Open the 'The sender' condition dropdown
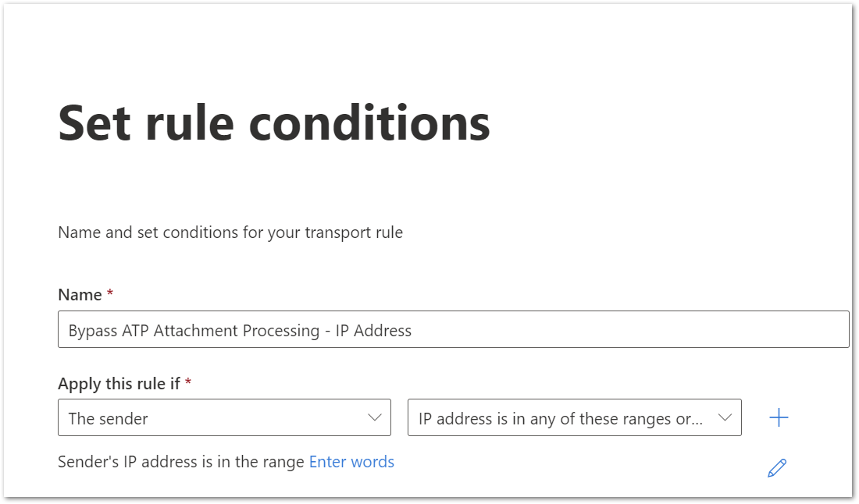The height and width of the screenshot is (504, 859). (224, 417)
